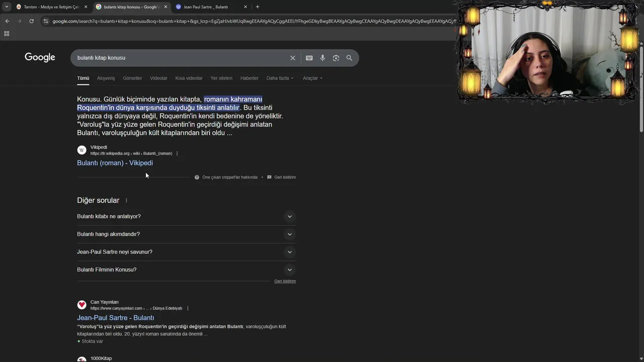Click the Can Yayınları heart favicon
Screen dimensions: 644x362
(x=82, y=305)
